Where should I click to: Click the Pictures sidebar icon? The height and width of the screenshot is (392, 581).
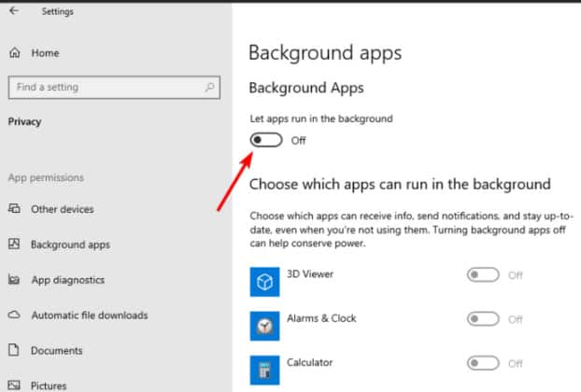14,385
